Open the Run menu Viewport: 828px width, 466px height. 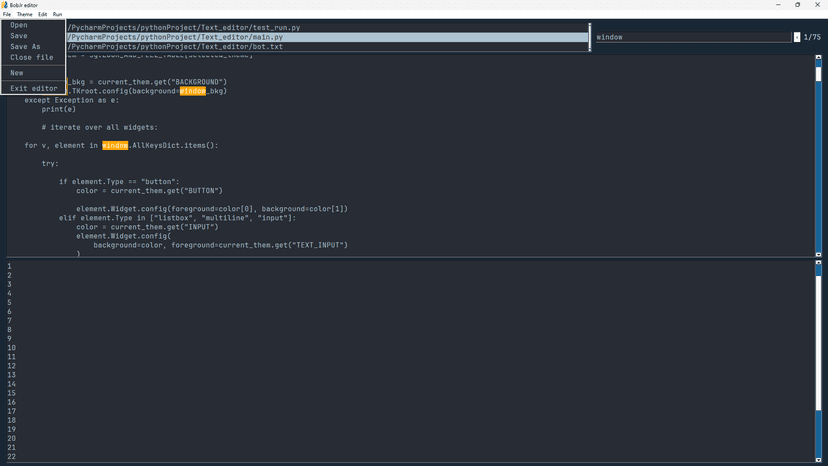(58, 14)
